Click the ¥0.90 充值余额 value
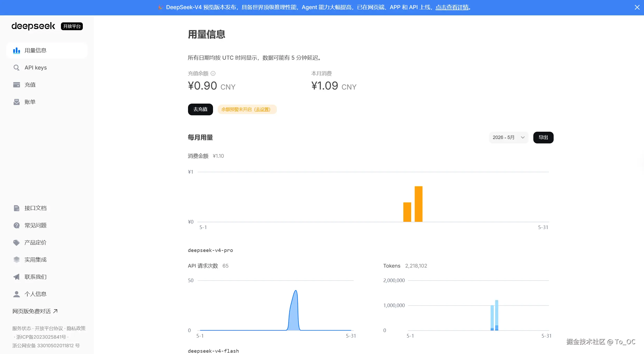 coord(211,86)
